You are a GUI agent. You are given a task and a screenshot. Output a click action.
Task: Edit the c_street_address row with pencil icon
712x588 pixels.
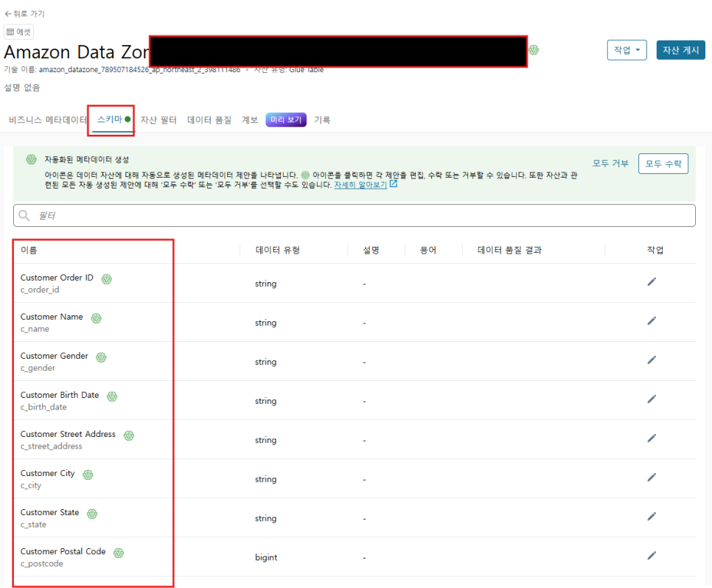click(651, 438)
